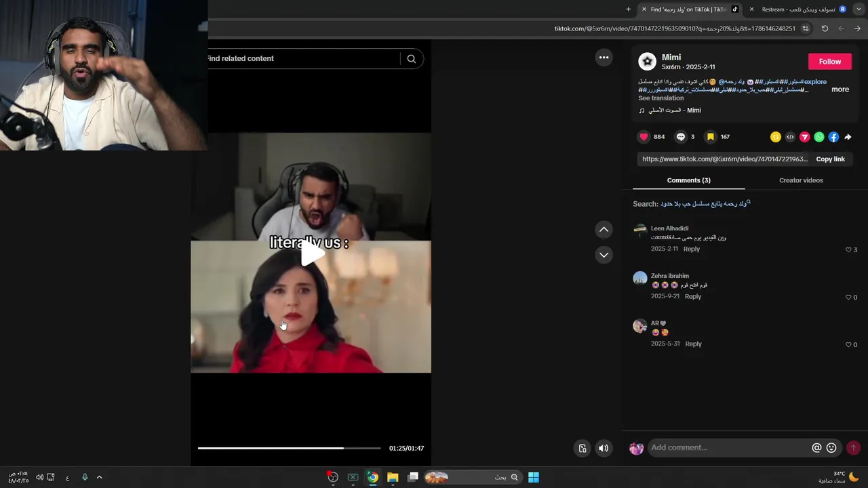The height and width of the screenshot is (488, 868).
Task: Open the three-dot more options menu on video
Action: pyautogui.click(x=604, y=58)
